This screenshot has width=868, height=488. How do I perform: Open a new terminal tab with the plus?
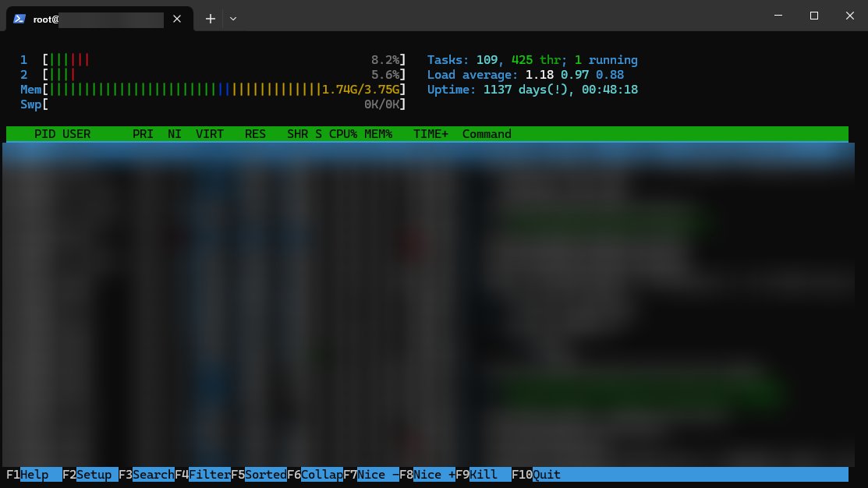click(210, 18)
